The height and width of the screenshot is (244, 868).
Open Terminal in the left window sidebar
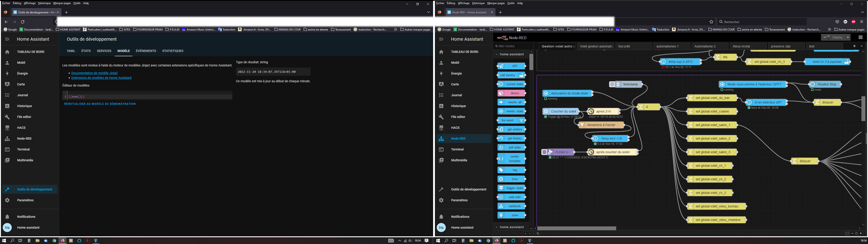(x=30, y=149)
